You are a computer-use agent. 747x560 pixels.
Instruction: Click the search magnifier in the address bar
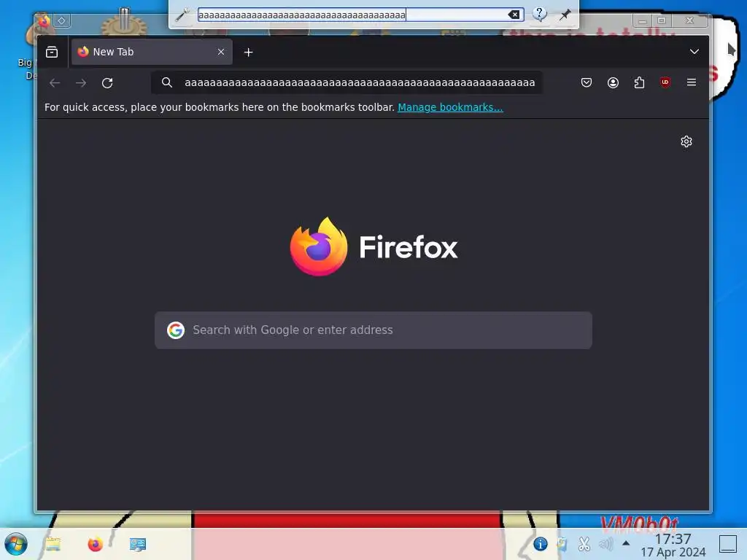167,82
